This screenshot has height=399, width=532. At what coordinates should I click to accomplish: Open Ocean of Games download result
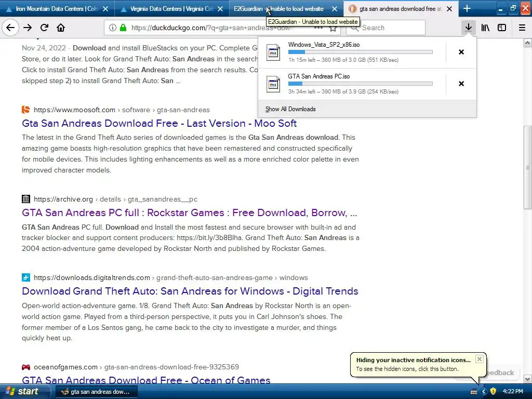point(146,380)
